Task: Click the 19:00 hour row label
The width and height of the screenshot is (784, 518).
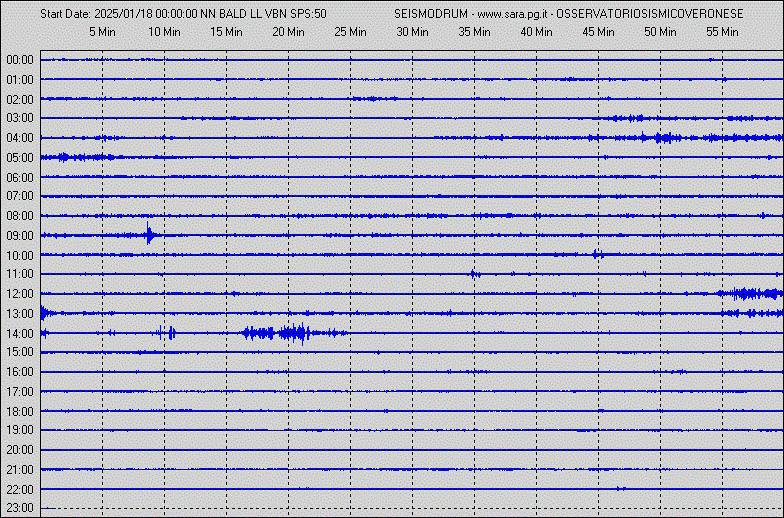Action: click(20, 430)
